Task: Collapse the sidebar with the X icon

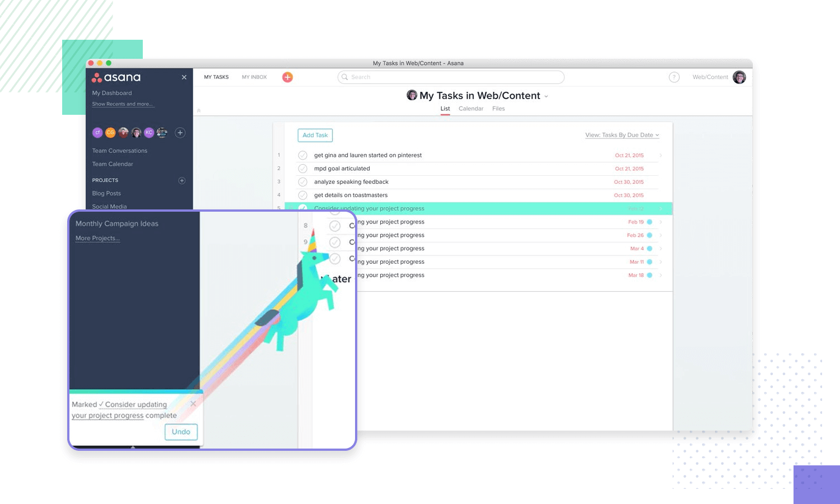Action: point(184,77)
